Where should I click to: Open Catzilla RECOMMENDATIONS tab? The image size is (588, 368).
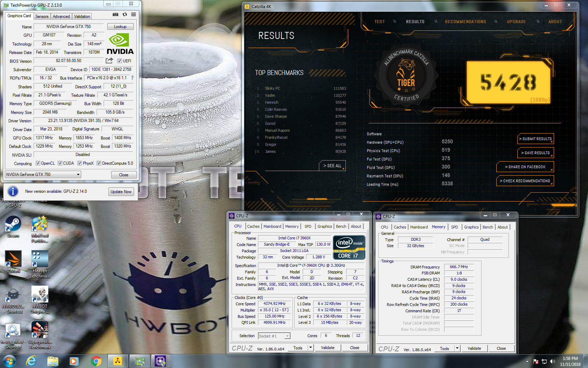(x=465, y=22)
